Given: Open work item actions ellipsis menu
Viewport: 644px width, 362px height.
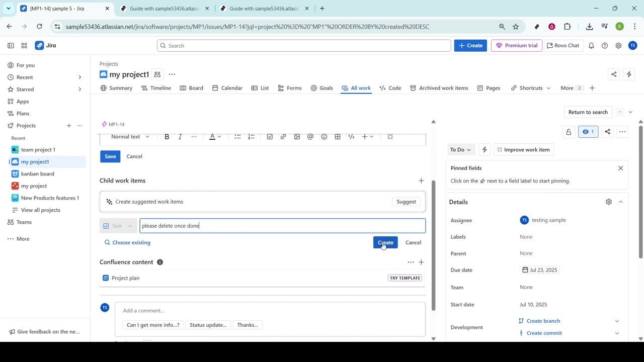Looking at the screenshot, I should (x=622, y=132).
